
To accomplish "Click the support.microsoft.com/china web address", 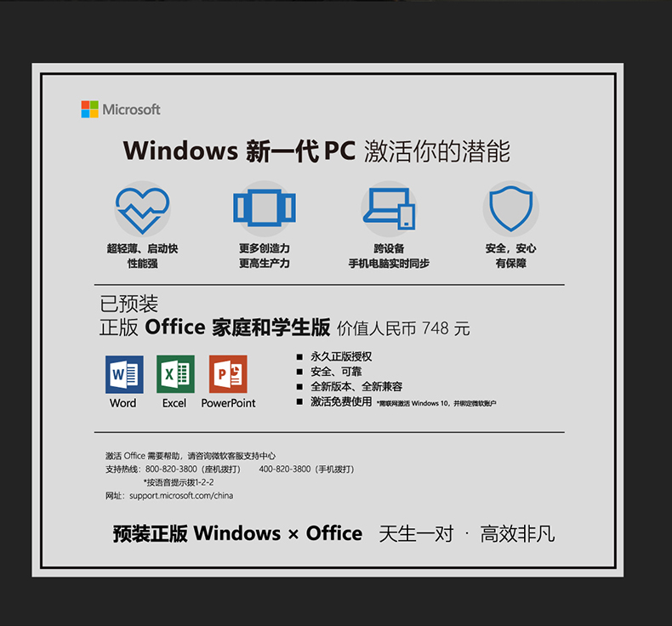I will tap(181, 496).
